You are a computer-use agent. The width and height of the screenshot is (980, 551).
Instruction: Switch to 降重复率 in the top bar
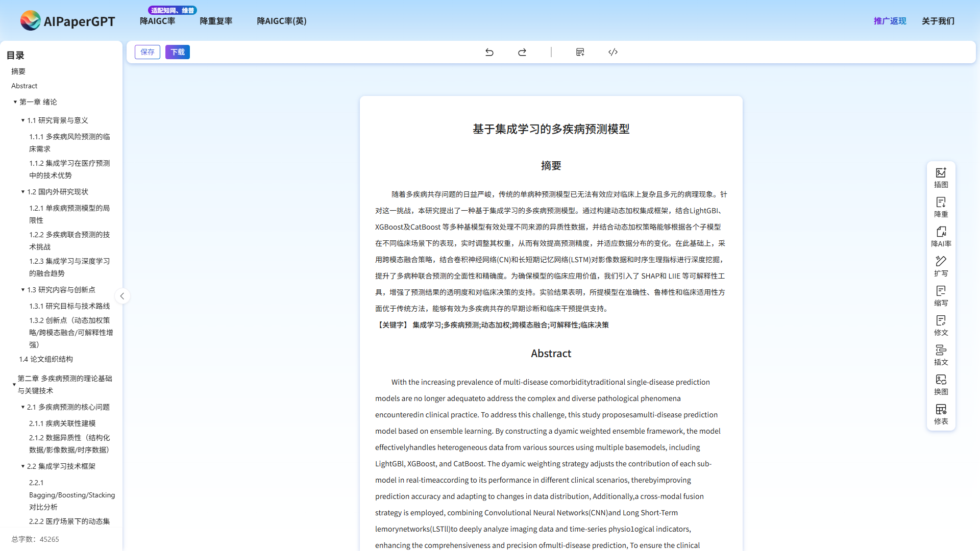click(216, 21)
